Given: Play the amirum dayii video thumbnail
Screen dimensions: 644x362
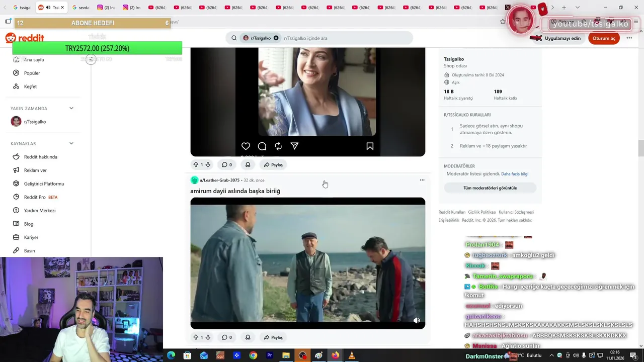Looking at the screenshot, I should (307, 263).
